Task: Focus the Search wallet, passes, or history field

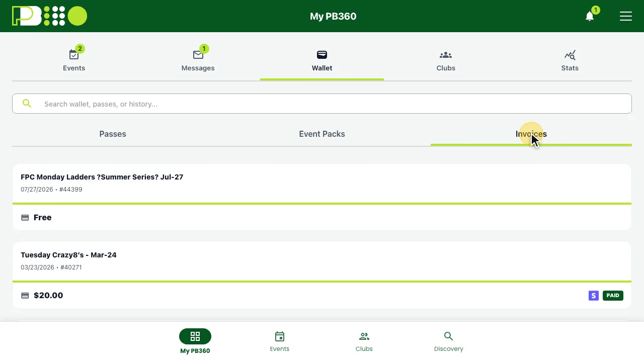Action: [x=322, y=104]
